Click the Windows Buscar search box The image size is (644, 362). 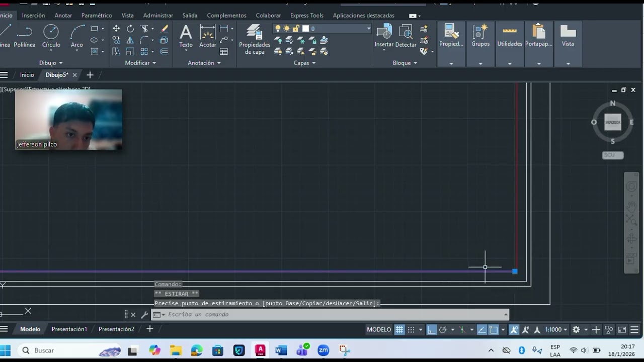(x=69, y=350)
